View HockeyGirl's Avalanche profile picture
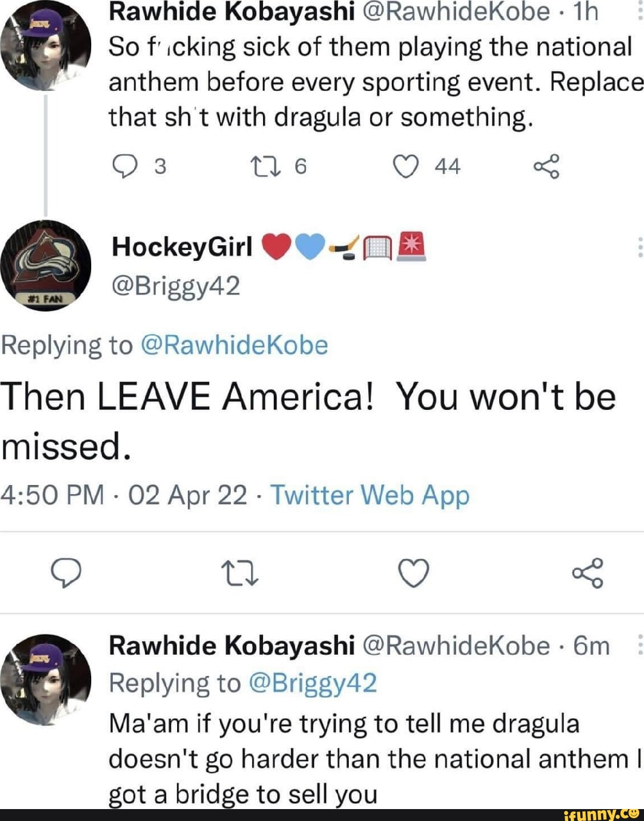This screenshot has width=644, height=821. pyautogui.click(x=46, y=266)
